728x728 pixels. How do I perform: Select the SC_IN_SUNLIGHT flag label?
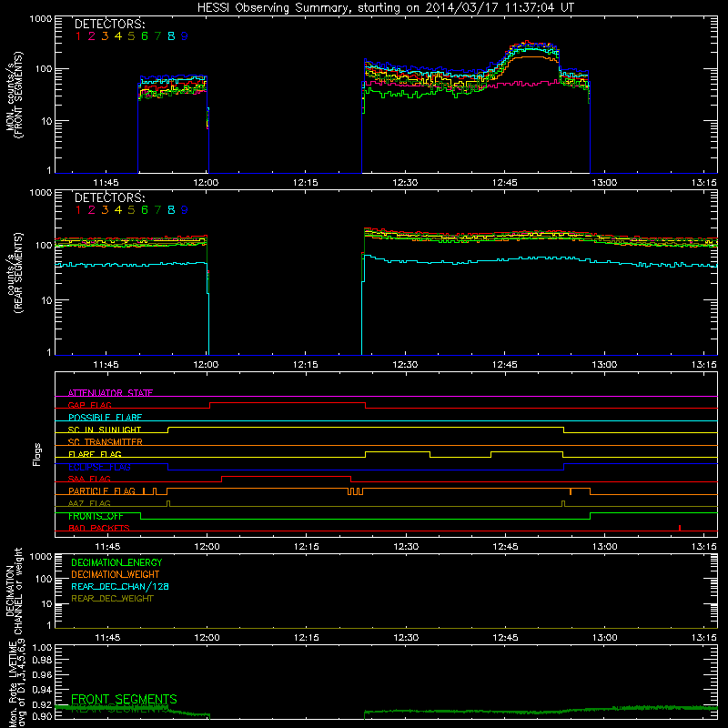click(105, 430)
